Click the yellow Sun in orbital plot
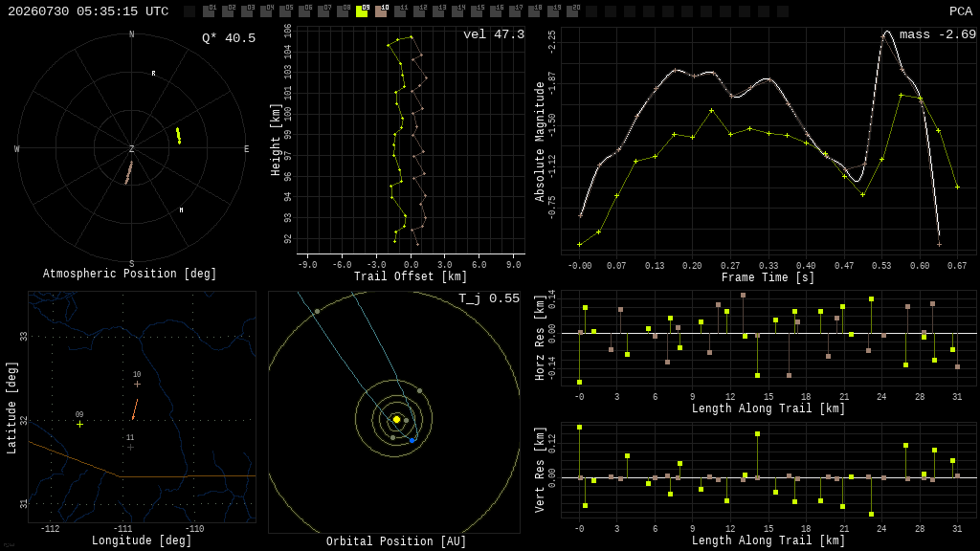The image size is (980, 551). 396,419
